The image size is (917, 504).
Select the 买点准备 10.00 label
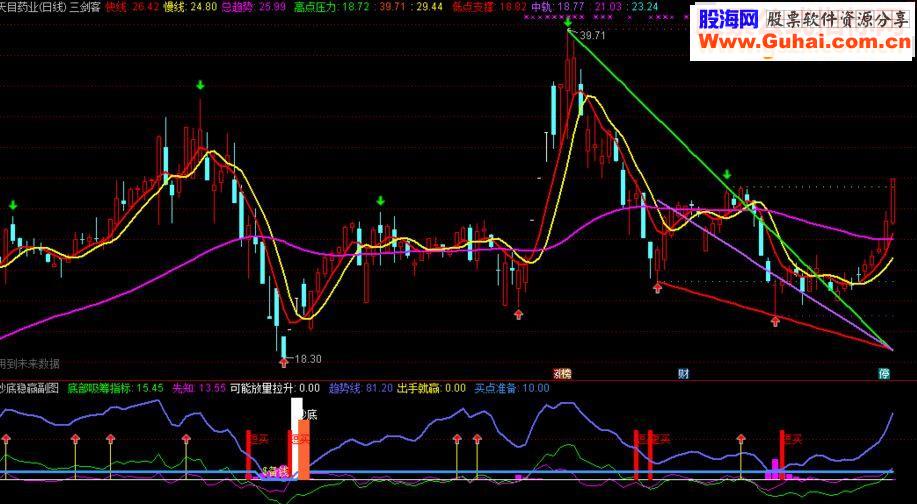click(x=512, y=388)
